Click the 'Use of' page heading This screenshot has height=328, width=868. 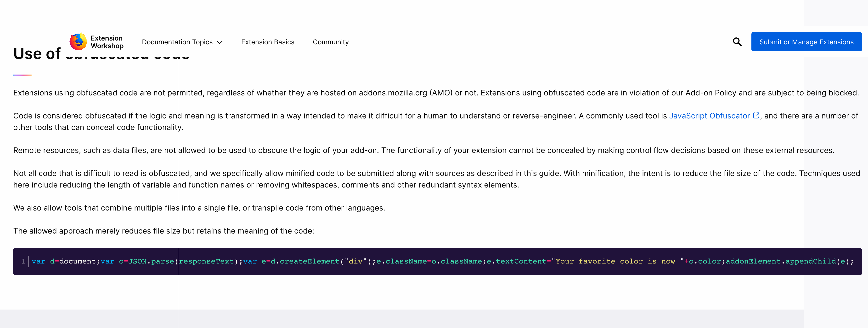pos(37,54)
